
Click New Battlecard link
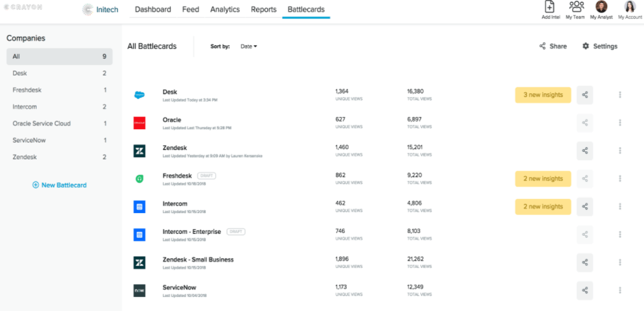(x=59, y=185)
